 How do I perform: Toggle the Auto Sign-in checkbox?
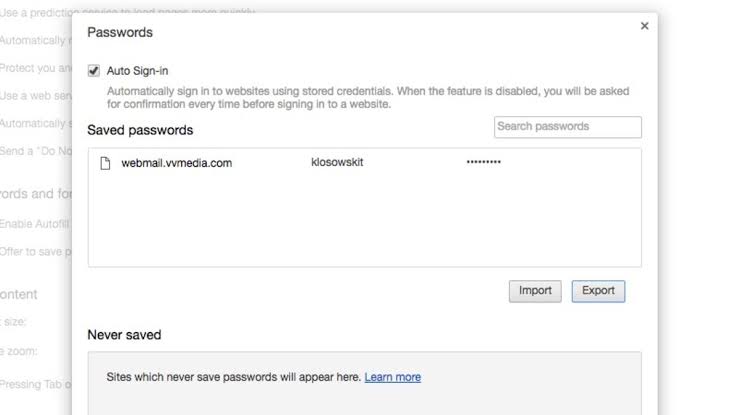coord(94,71)
